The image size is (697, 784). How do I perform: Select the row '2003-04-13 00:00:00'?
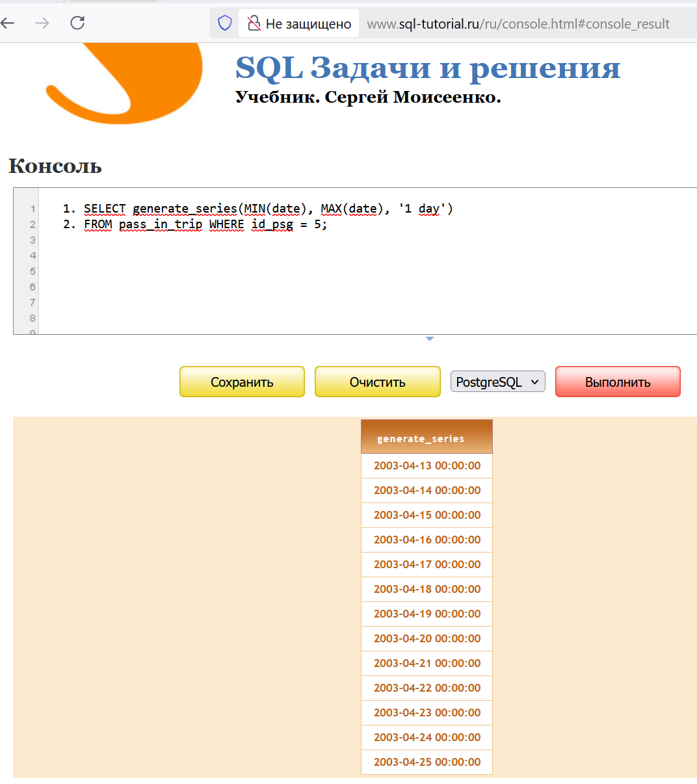[x=427, y=465]
